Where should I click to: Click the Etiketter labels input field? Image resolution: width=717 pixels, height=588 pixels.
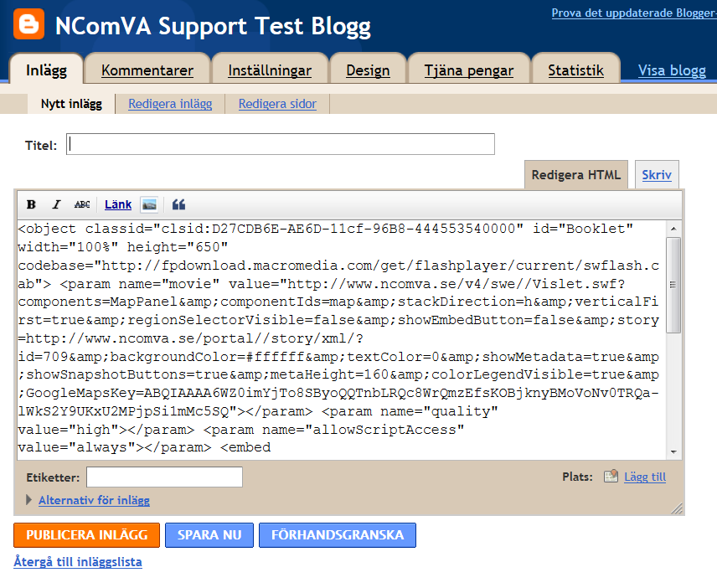pos(165,477)
